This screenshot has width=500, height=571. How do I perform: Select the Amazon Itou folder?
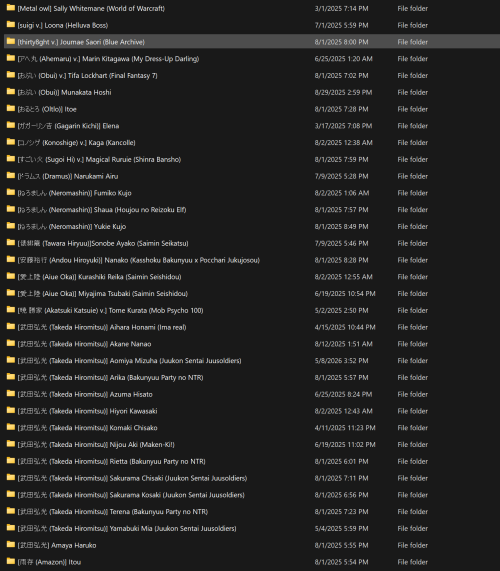(x=50, y=562)
